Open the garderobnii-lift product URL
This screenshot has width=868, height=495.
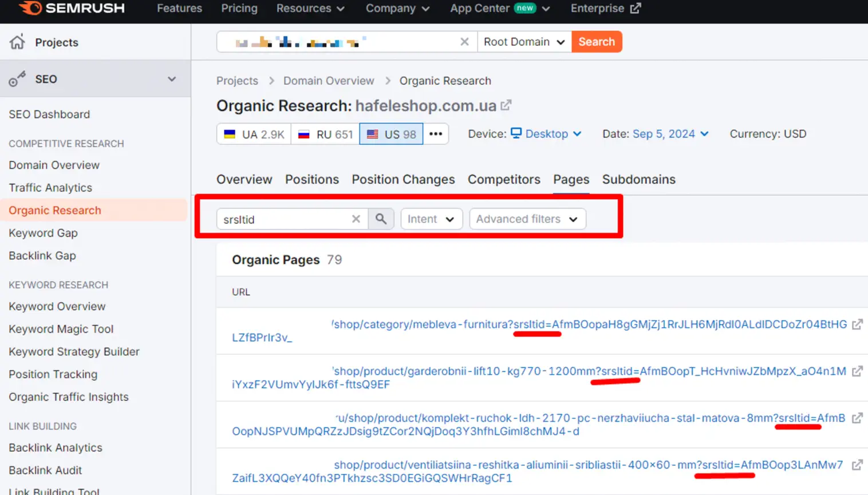[539, 378]
